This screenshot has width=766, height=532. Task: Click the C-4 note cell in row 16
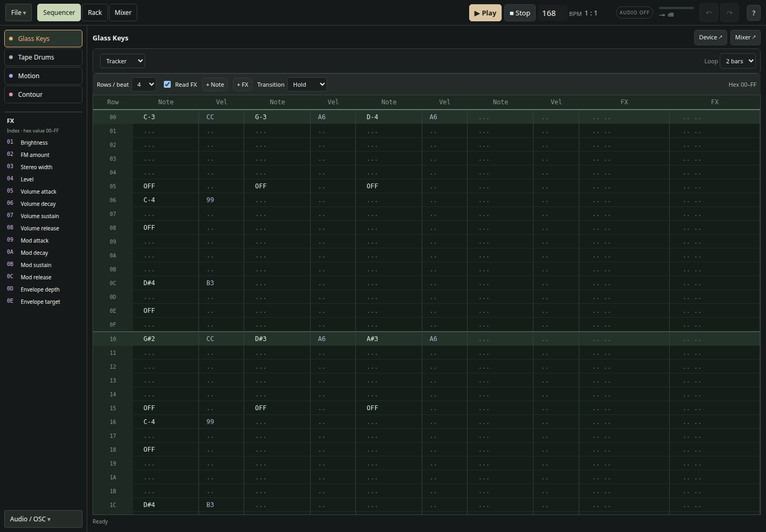coord(165,422)
